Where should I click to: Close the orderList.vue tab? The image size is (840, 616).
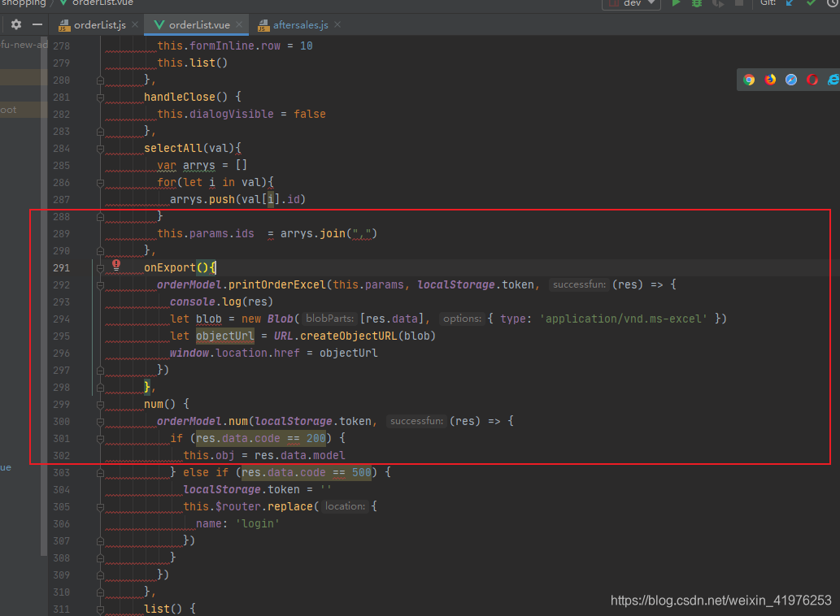(239, 24)
